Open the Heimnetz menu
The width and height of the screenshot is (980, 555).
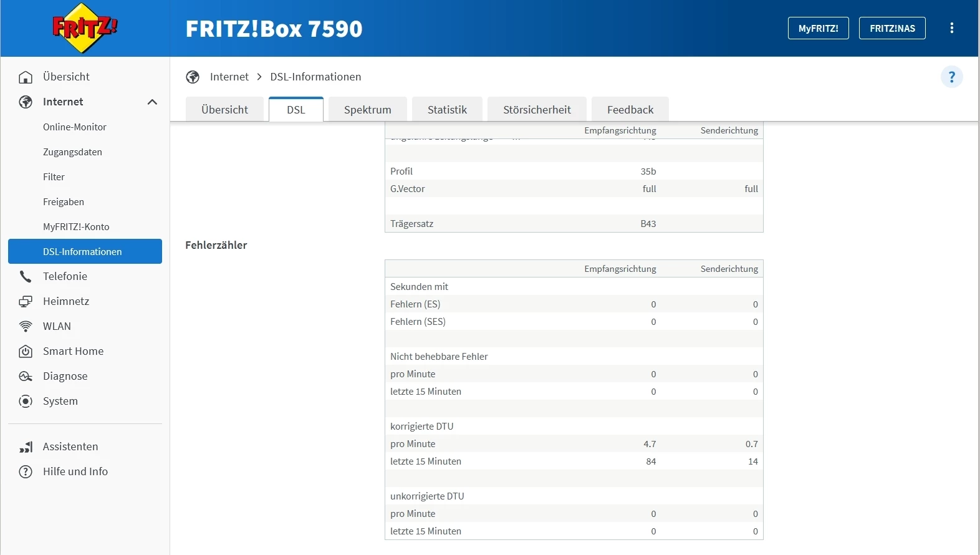(85, 301)
